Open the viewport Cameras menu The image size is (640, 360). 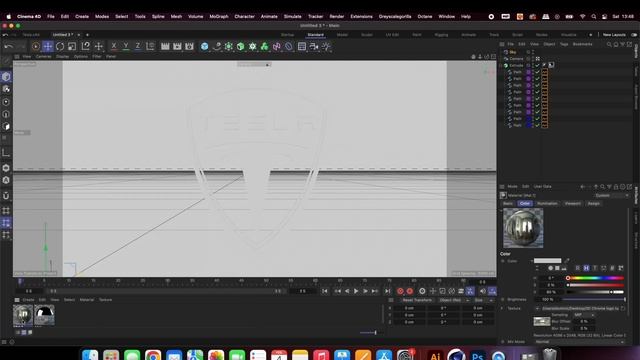(43, 57)
